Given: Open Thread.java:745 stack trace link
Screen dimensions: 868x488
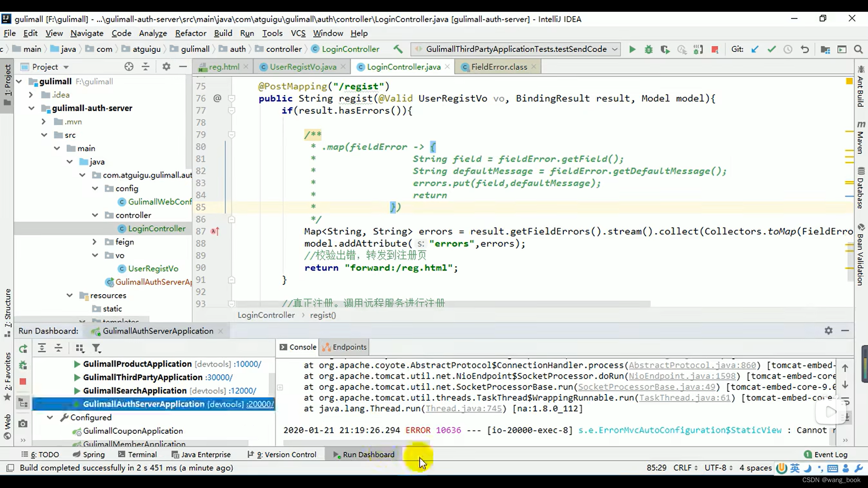Looking at the screenshot, I should pos(464,408).
